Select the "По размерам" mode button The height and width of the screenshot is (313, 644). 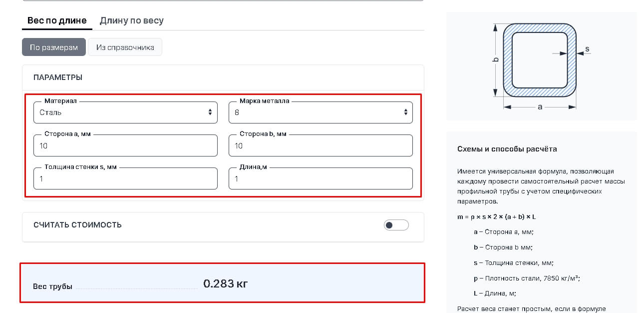coord(54,47)
